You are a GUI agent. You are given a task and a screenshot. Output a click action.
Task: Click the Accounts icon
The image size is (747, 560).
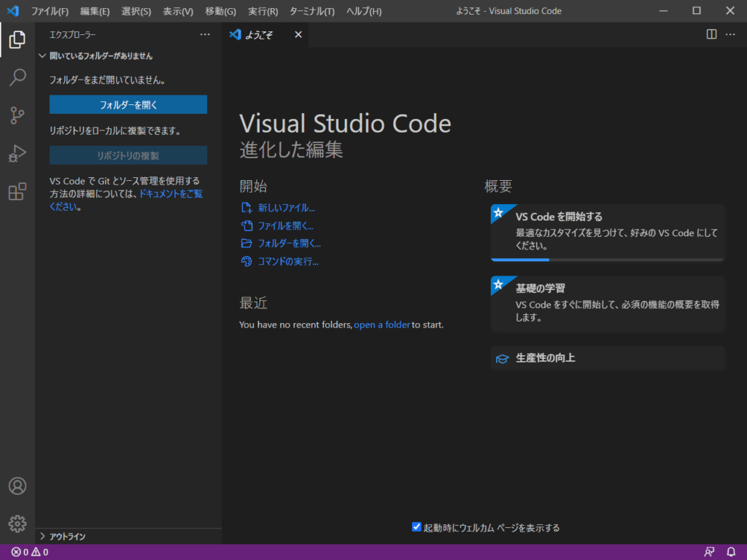click(18, 486)
